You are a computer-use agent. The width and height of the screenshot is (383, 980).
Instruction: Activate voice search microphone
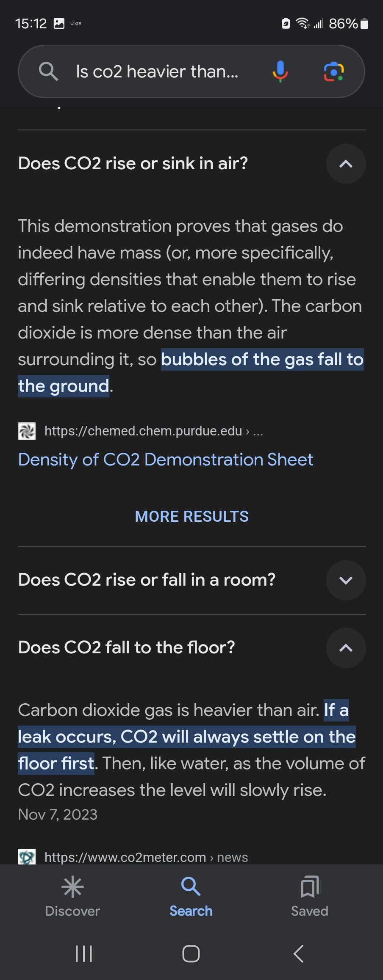point(280,72)
